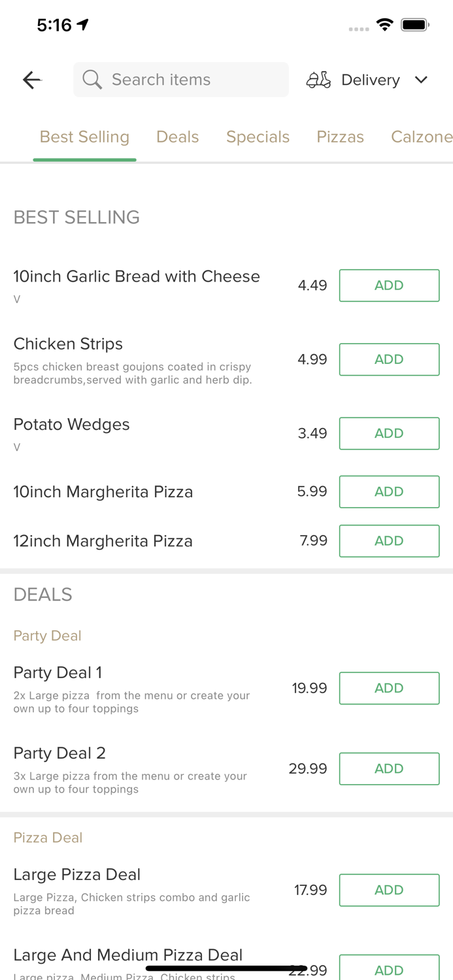Add Potato Wedges to the basket
Image resolution: width=453 pixels, height=980 pixels.
coord(389,433)
